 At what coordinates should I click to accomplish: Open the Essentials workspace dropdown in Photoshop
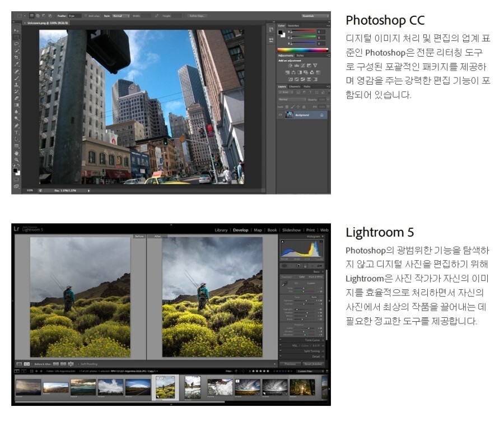tap(315, 16)
